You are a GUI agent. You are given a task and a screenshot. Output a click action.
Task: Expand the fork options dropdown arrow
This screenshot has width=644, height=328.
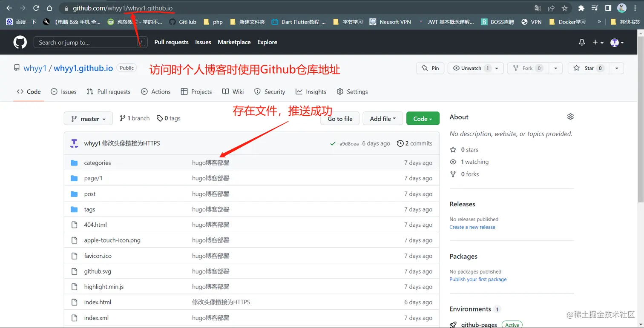coord(555,68)
